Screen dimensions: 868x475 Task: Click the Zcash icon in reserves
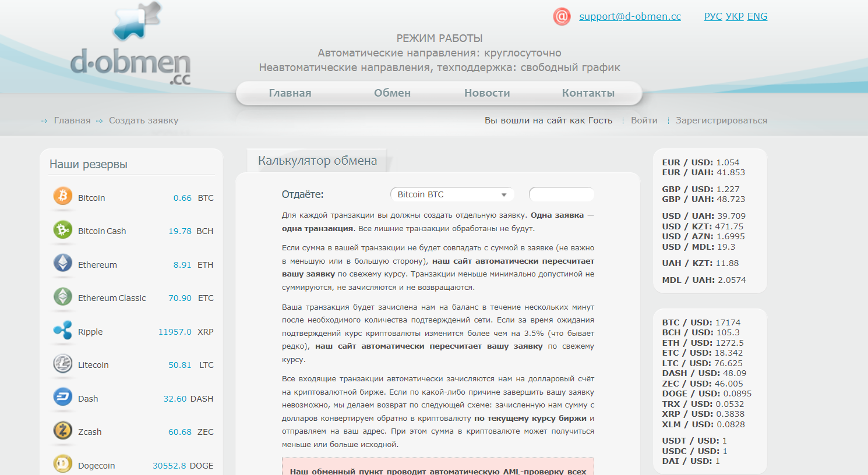click(x=63, y=430)
